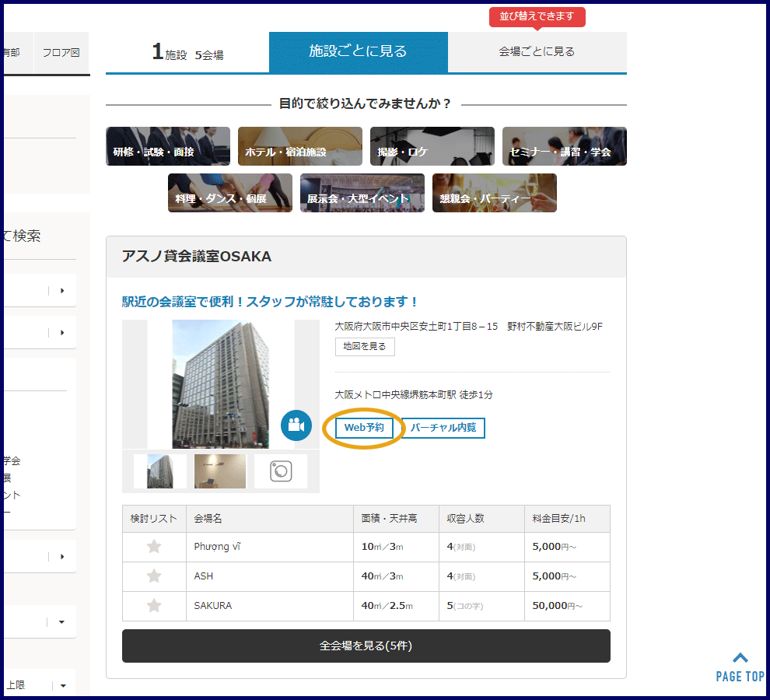Toggle star for the SAKURA room
770x700 pixels.
point(154,606)
